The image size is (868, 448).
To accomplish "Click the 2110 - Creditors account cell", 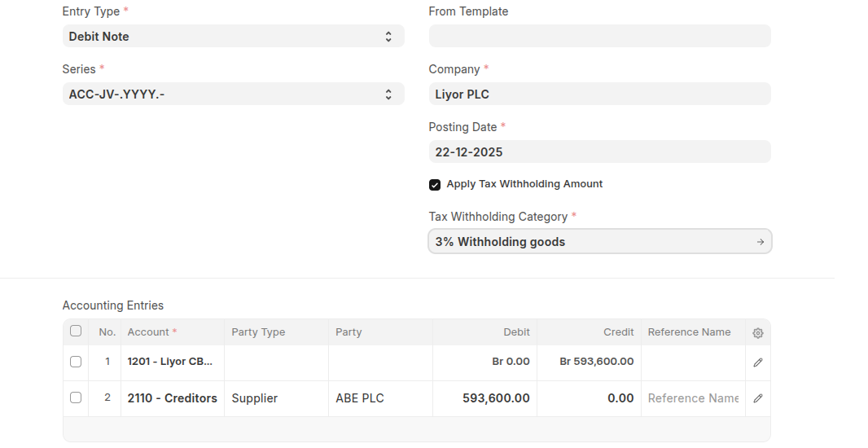I will coord(173,398).
